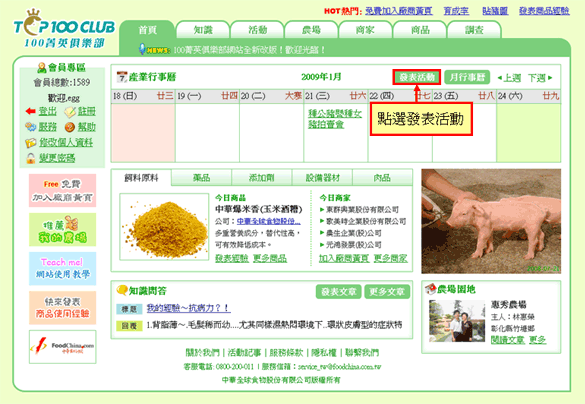Click the 發表活動 button
The width and height of the screenshot is (585, 404).
point(417,77)
